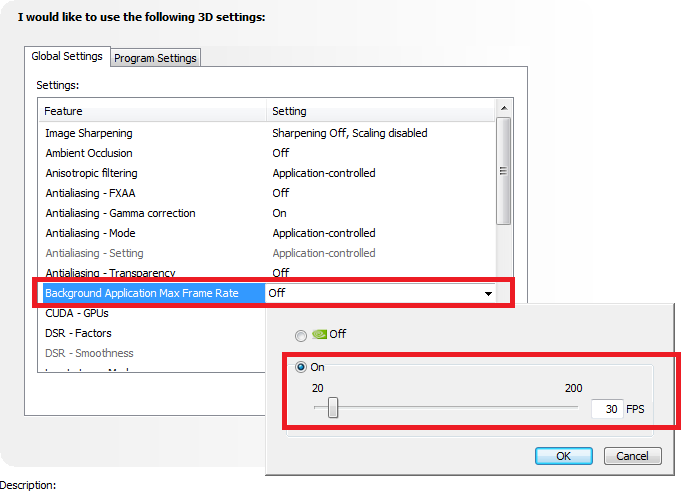Click the Off value for Antialiasing - Transparency
The width and height of the screenshot is (698, 496).
[x=281, y=272]
